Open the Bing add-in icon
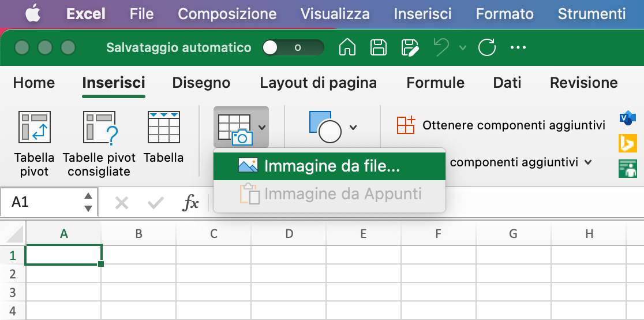644x320 pixels. (x=627, y=143)
